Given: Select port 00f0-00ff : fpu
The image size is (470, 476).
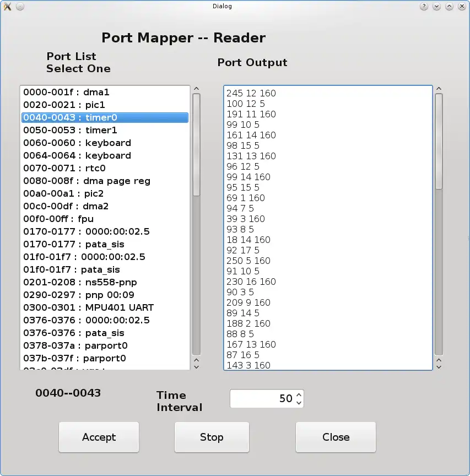Looking at the screenshot, I should pyautogui.click(x=105, y=219).
